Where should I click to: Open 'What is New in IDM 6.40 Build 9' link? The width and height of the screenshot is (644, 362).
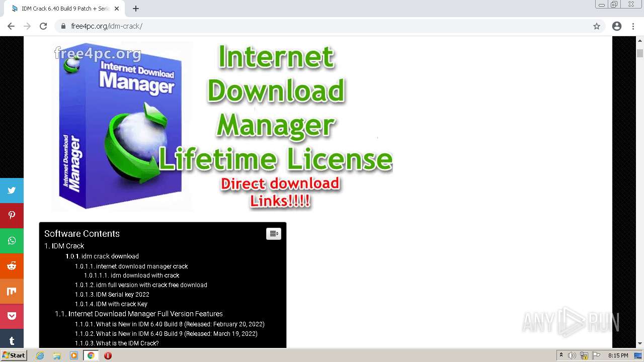[166, 334]
